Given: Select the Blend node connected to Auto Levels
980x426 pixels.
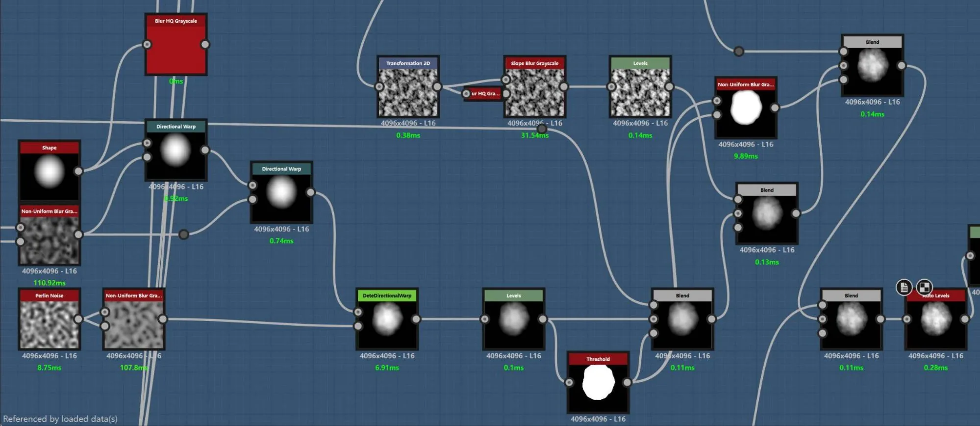Looking at the screenshot, I should point(852,319).
